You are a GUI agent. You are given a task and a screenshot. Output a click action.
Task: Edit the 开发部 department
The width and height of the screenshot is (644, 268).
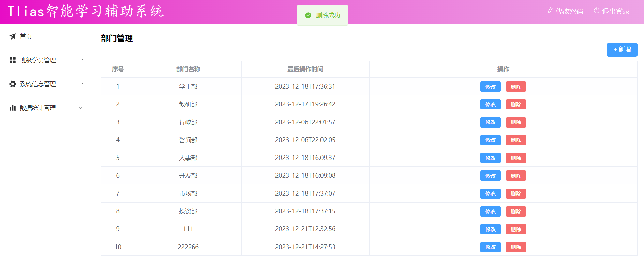click(x=490, y=176)
